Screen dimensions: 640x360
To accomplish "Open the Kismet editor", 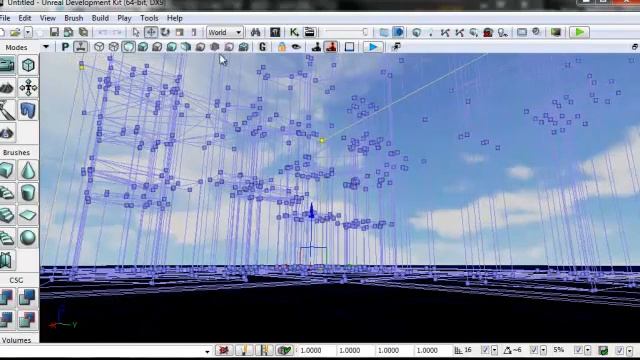I will click(294, 32).
